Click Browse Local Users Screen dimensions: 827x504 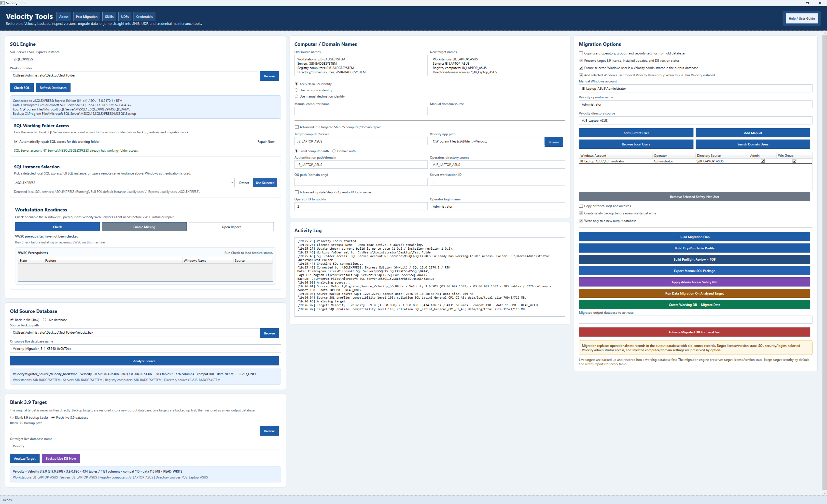(x=636, y=144)
